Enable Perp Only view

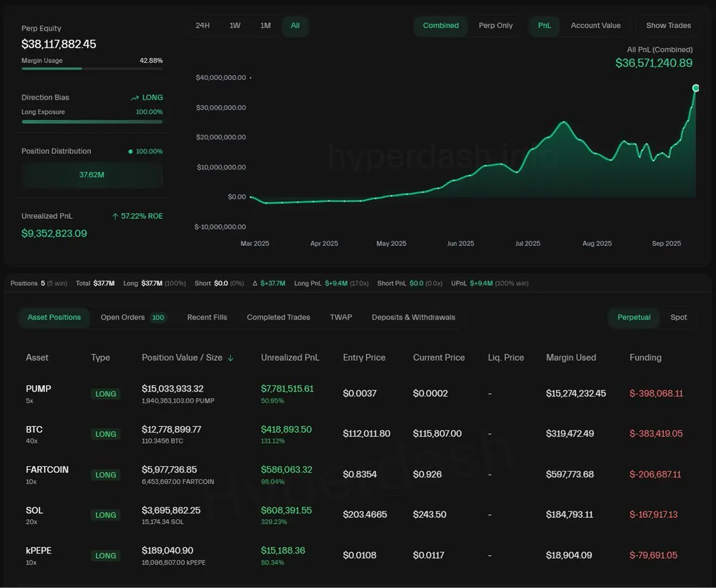coord(496,26)
